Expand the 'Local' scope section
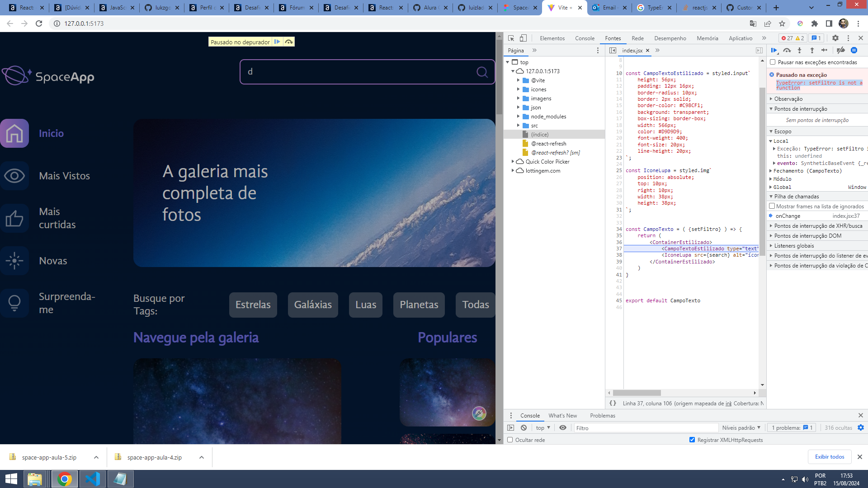868x488 pixels. 771,141
